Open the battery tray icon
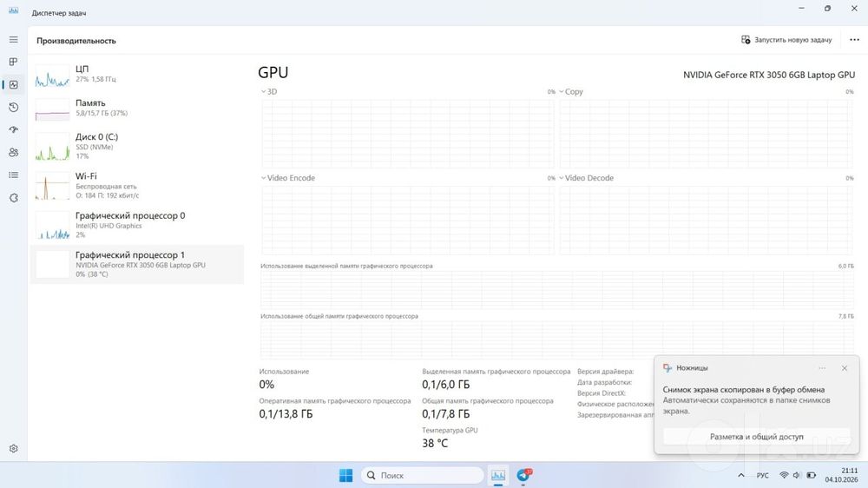The width and height of the screenshot is (868, 488). coord(811,475)
